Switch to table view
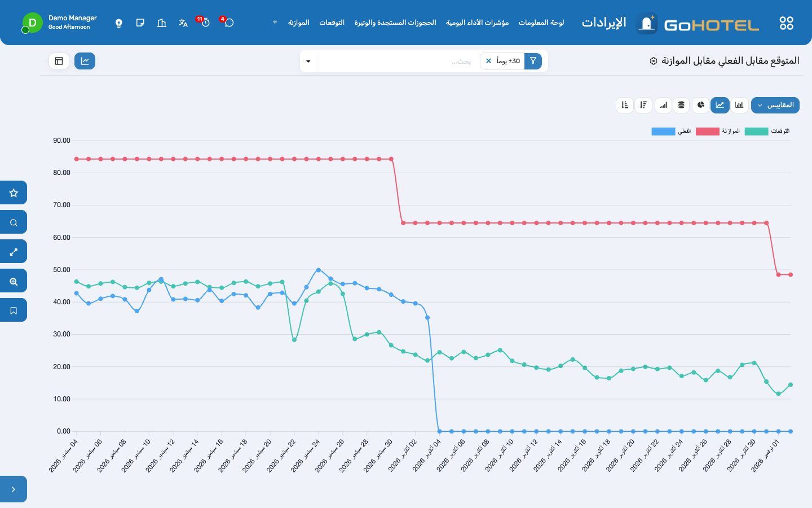 (59, 61)
